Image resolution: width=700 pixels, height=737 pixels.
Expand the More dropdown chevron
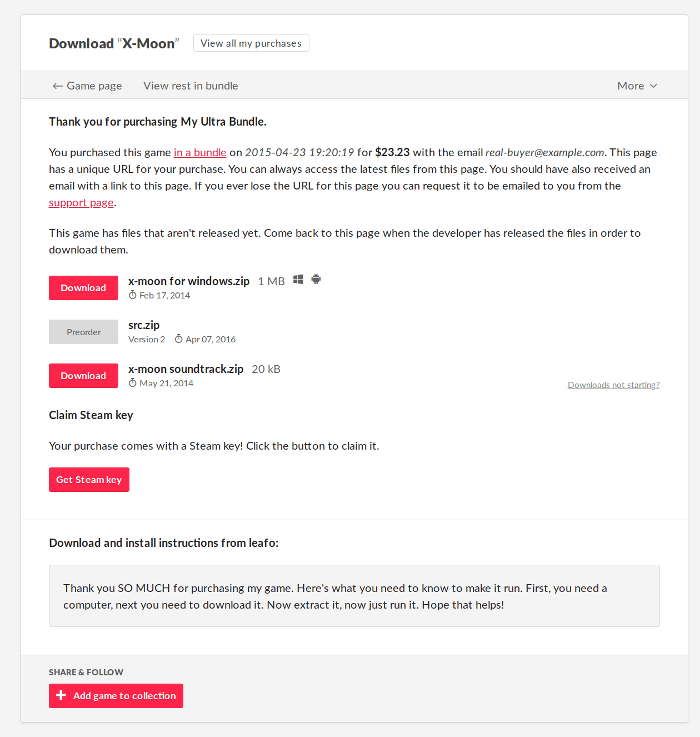tap(653, 86)
